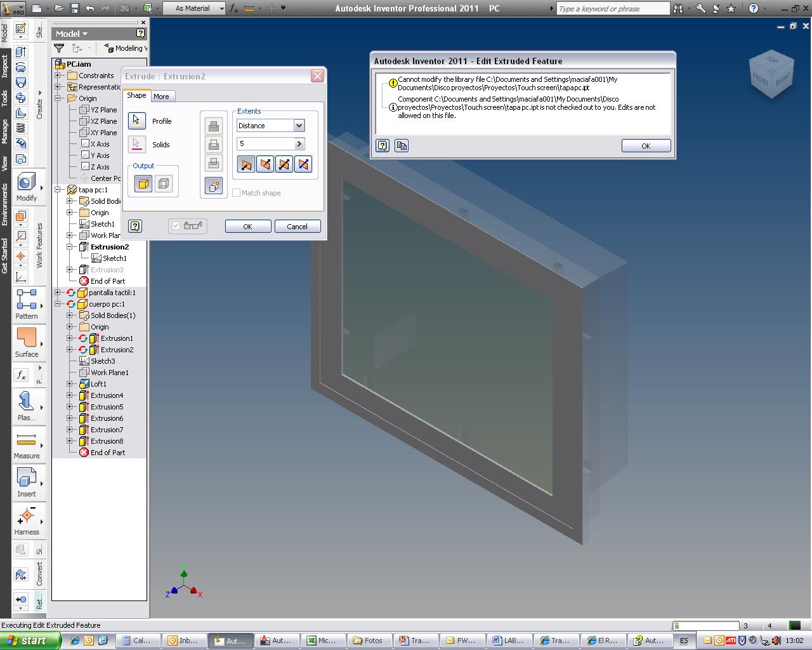Collapse cuerpo pc:1 component
Viewport: 812px width, 650px height.
[x=58, y=304]
